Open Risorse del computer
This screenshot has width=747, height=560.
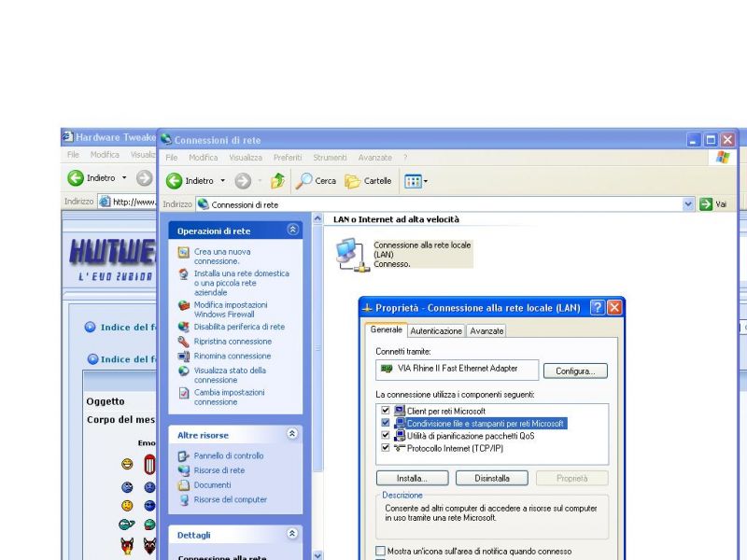pos(230,499)
